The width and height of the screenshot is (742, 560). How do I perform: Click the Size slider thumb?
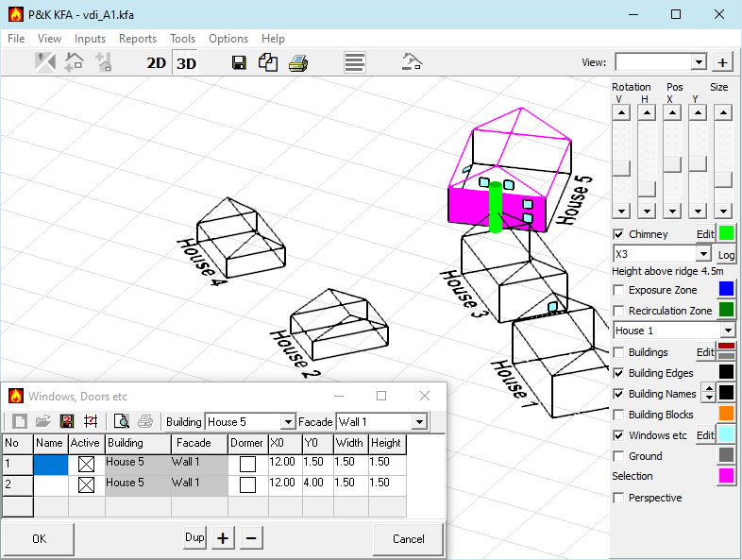[x=723, y=179]
